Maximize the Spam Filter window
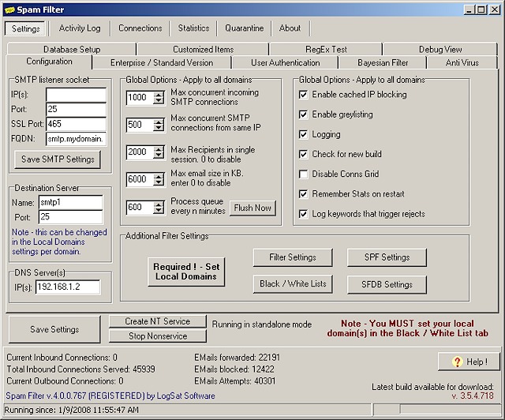Screen dimensions: 505x420 click(481, 9)
